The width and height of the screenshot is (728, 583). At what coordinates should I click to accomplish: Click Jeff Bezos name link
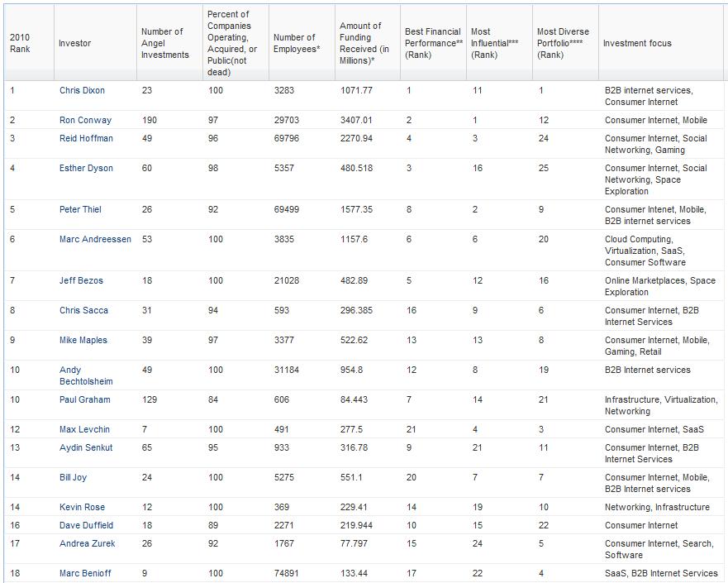coord(81,280)
